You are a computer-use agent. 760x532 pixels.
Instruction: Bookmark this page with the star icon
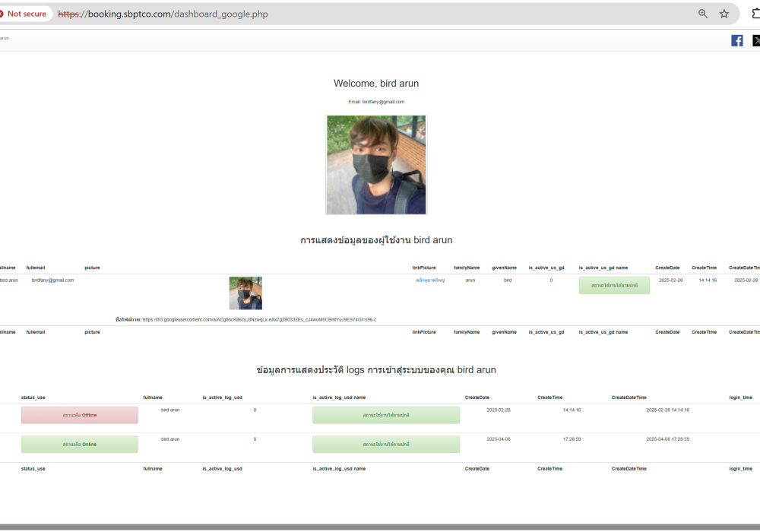[x=724, y=14]
